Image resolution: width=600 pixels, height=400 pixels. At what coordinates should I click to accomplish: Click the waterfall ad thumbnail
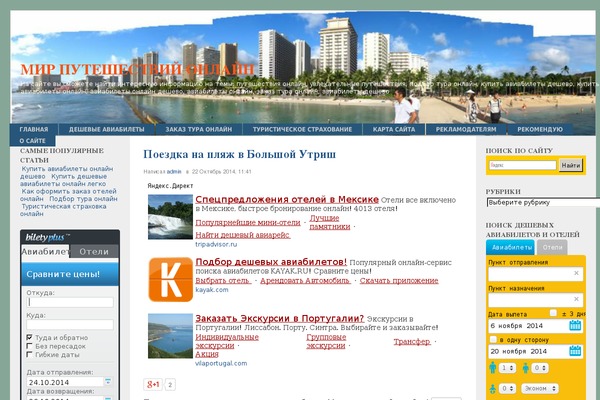pyautogui.click(x=170, y=217)
